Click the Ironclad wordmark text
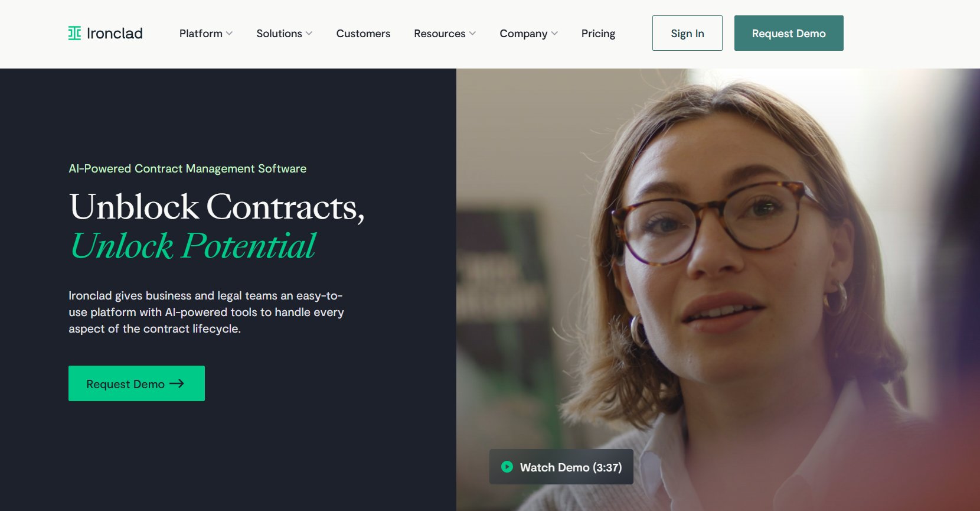Screen dimensions: 980x511 (115, 33)
